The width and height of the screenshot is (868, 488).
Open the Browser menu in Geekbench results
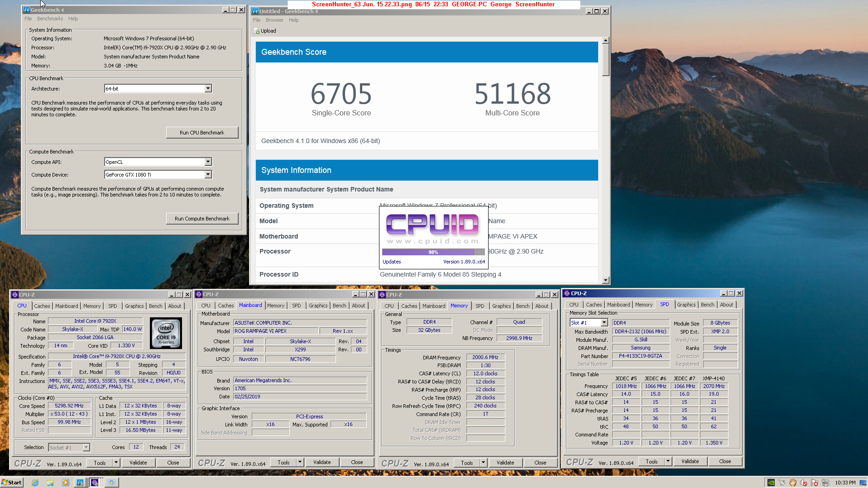pyautogui.click(x=274, y=20)
